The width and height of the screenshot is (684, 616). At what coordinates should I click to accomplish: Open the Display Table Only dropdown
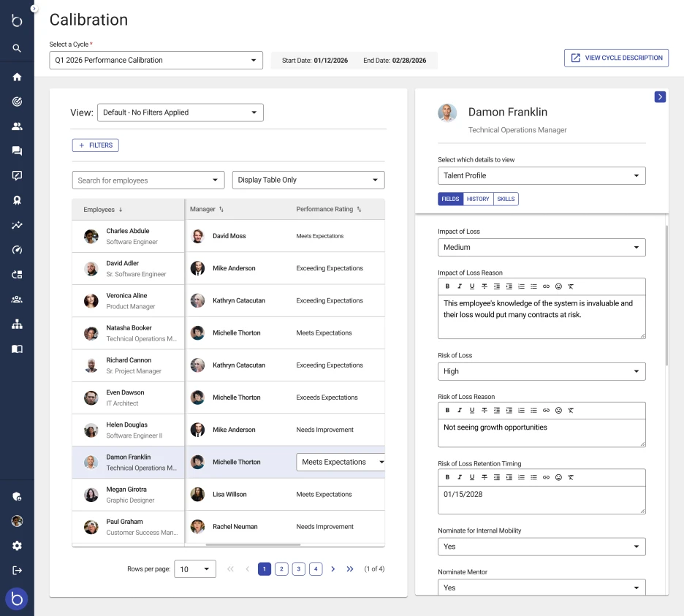pyautogui.click(x=307, y=179)
